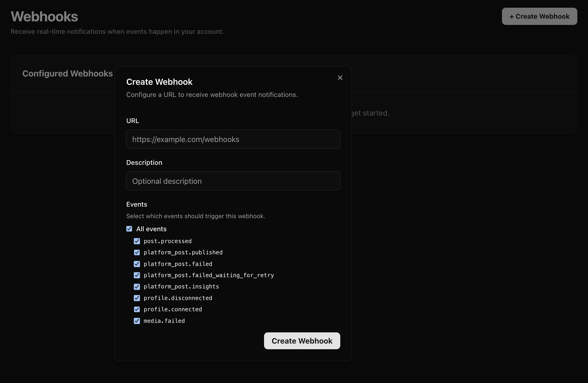Uncheck the profile.disconnected event
This screenshot has width=588, height=383.
(x=137, y=298)
